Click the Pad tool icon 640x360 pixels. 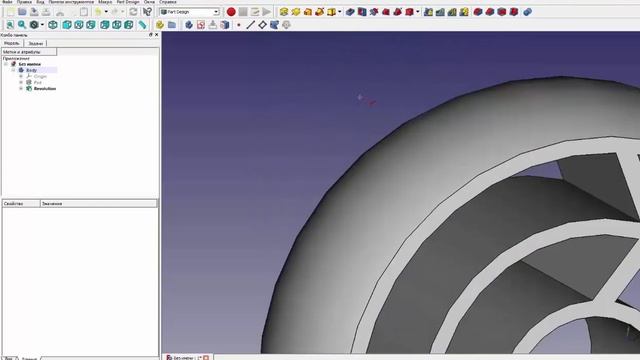(x=284, y=12)
